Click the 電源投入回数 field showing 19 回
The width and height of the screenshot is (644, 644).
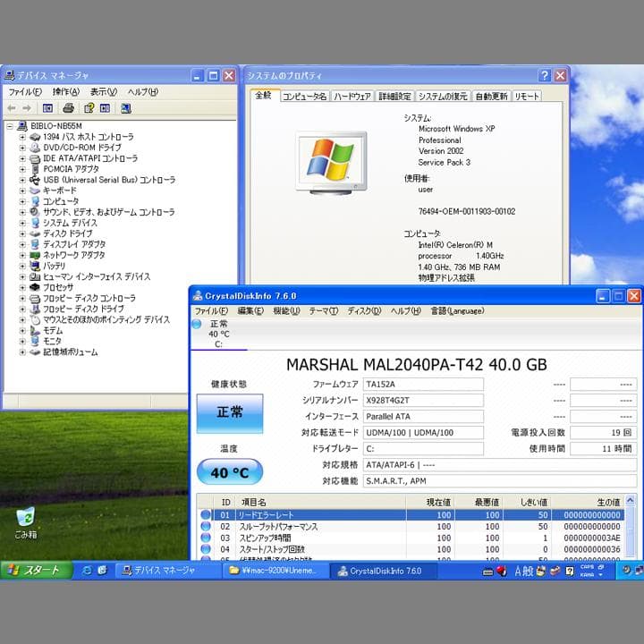click(603, 433)
